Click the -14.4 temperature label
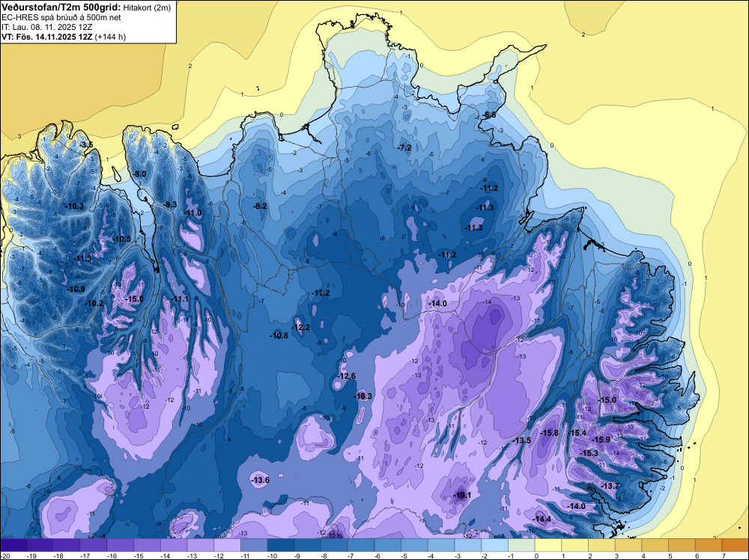 (x=542, y=519)
